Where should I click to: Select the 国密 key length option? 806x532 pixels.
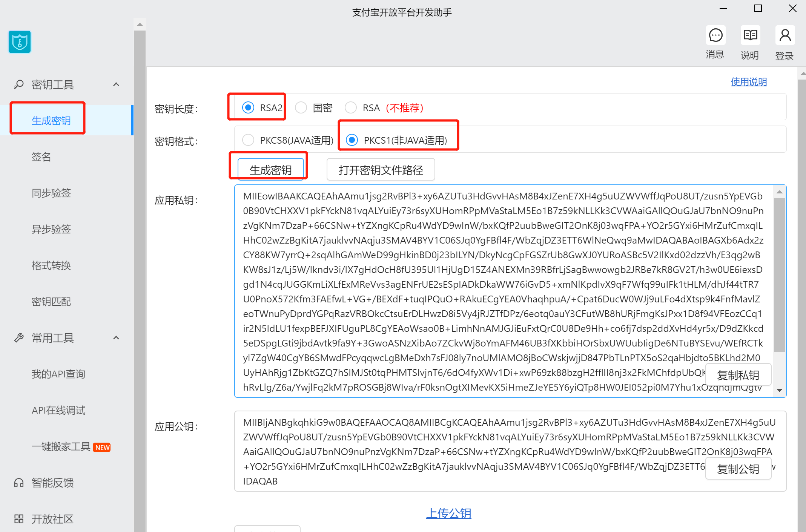[301, 108]
